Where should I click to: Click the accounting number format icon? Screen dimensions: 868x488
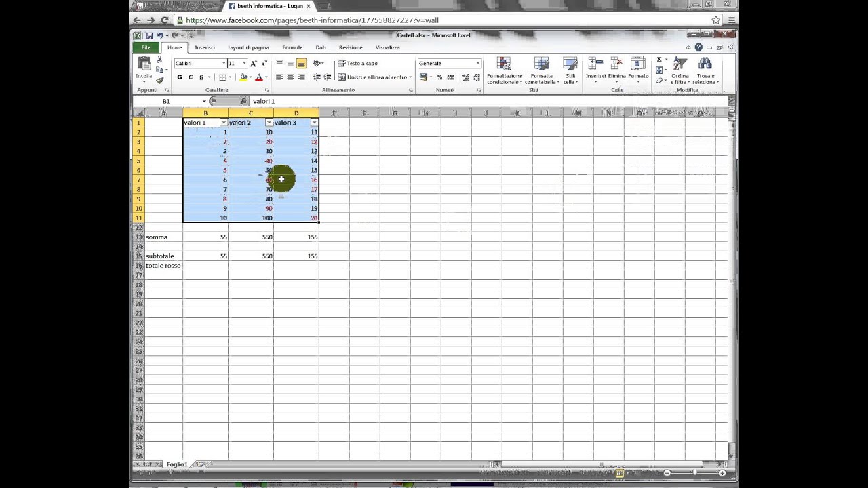coord(424,77)
